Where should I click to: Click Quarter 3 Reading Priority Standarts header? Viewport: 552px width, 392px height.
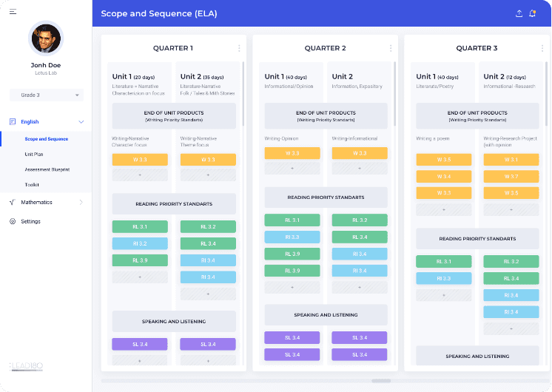click(477, 239)
